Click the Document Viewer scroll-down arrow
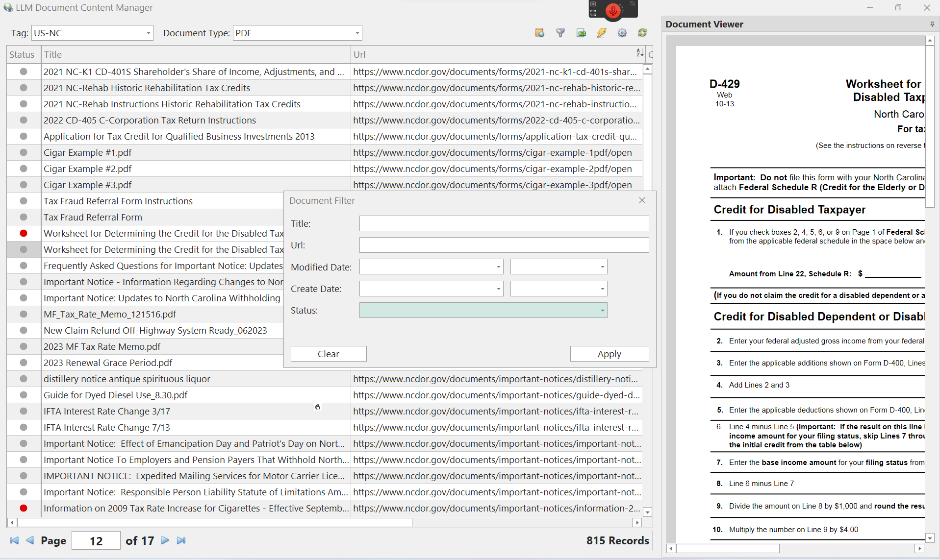The width and height of the screenshot is (940, 560). click(930, 538)
